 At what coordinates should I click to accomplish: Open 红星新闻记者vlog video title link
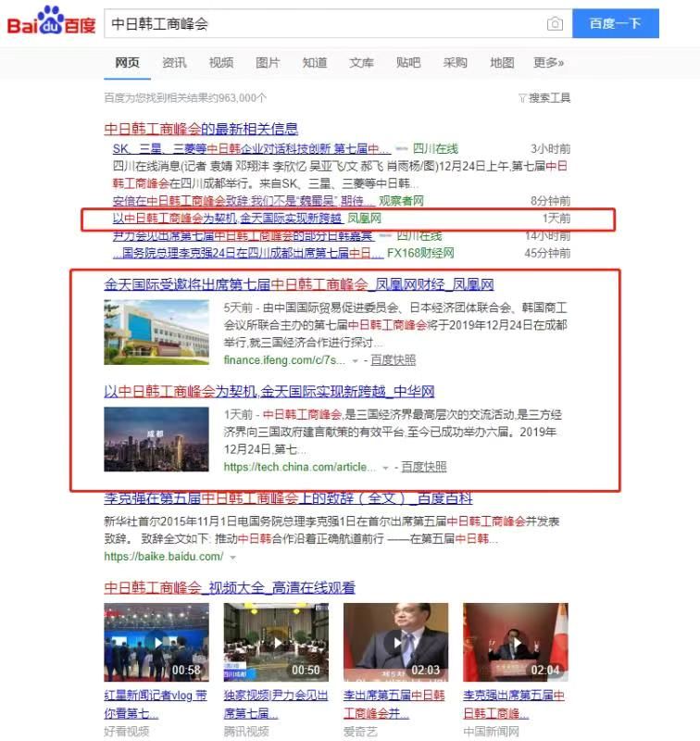point(156,704)
